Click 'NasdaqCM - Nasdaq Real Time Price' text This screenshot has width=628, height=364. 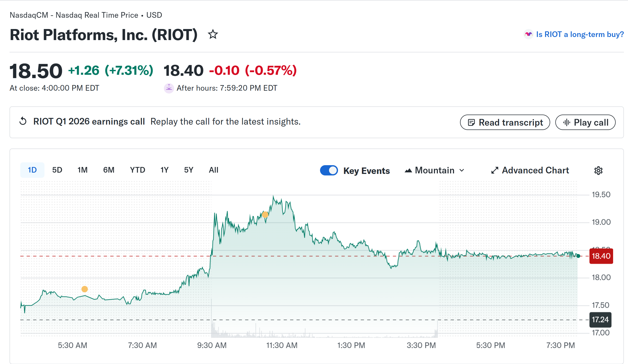[74, 15]
